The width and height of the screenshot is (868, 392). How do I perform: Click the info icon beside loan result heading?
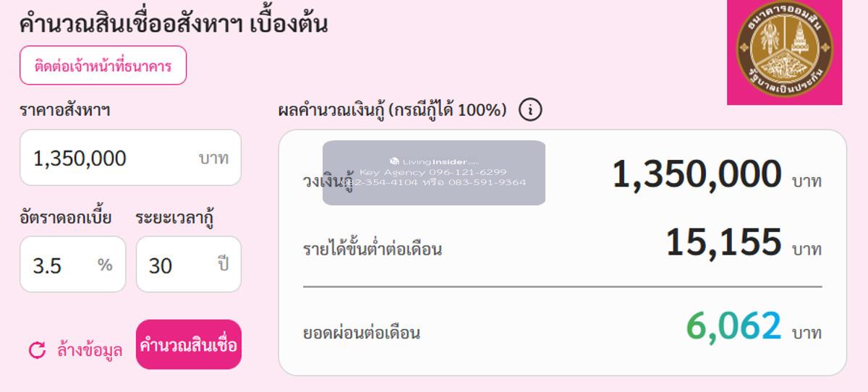[x=530, y=110]
